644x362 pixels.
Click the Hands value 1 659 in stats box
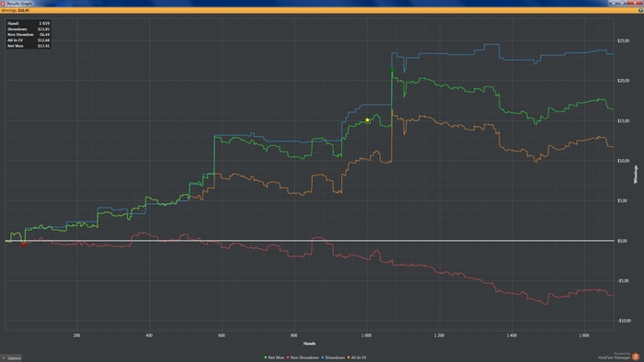tap(44, 23)
